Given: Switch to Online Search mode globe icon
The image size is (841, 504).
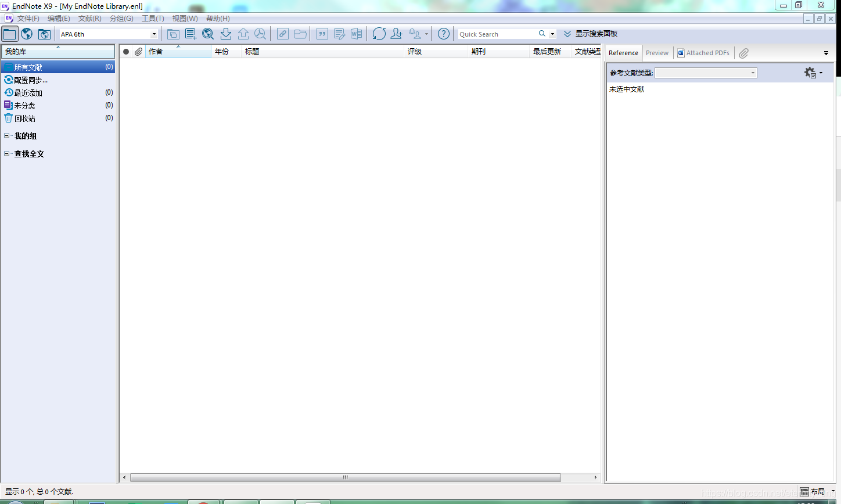Looking at the screenshot, I should [x=27, y=34].
